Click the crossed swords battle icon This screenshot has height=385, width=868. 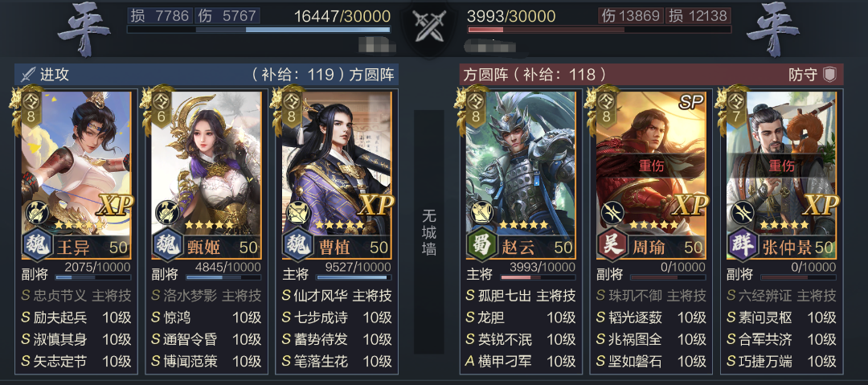click(428, 26)
